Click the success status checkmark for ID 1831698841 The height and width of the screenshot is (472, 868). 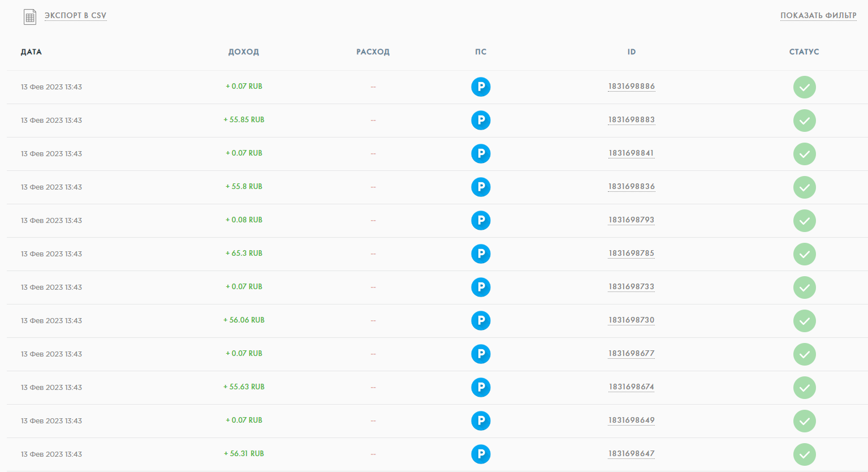click(x=804, y=154)
